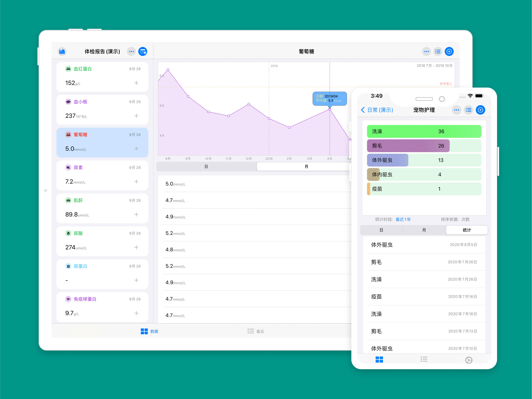Switch chart to 日 view on tablet
Screen dimensions: 532x399
pyautogui.click(x=206, y=167)
